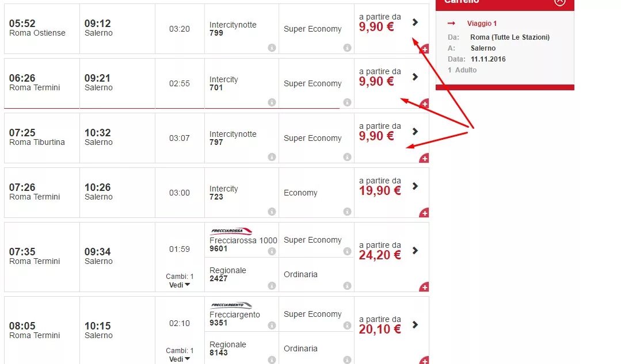Open fare arrow for 19,90 € Intercity 723
Screen dimensions: 621x364
(416, 186)
